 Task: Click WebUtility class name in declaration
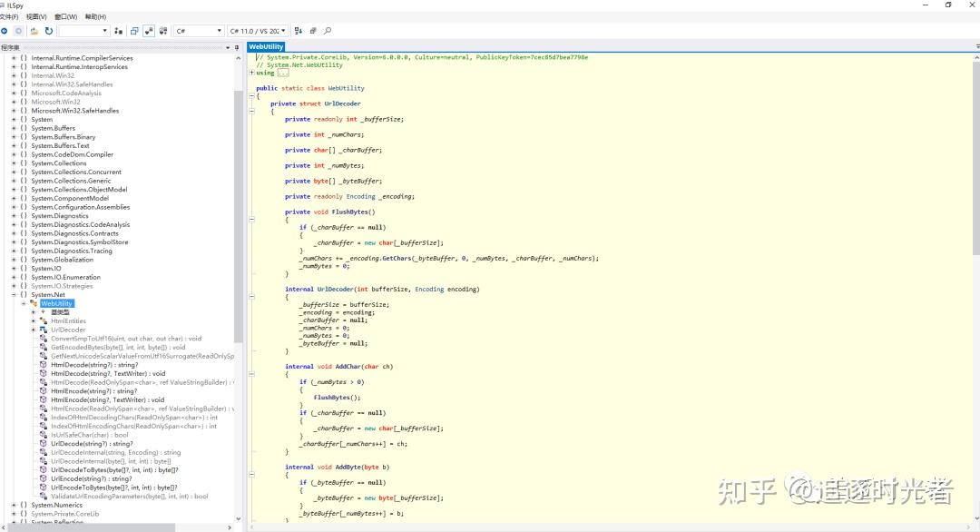click(x=346, y=88)
